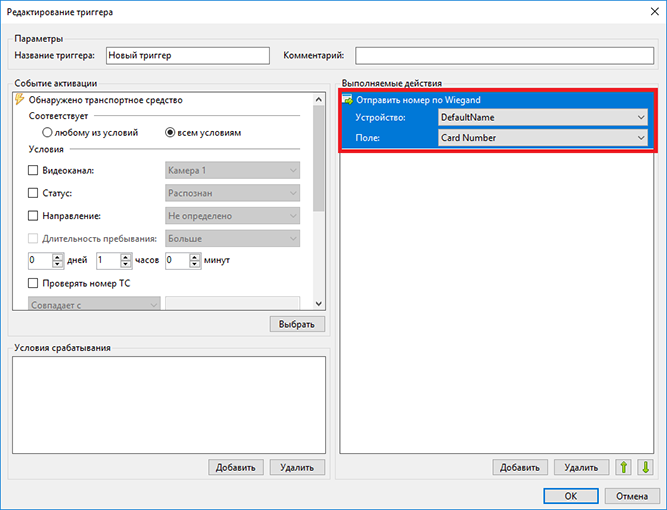Enable the Видеоканал checkbox
667x510 pixels.
[x=33, y=170]
